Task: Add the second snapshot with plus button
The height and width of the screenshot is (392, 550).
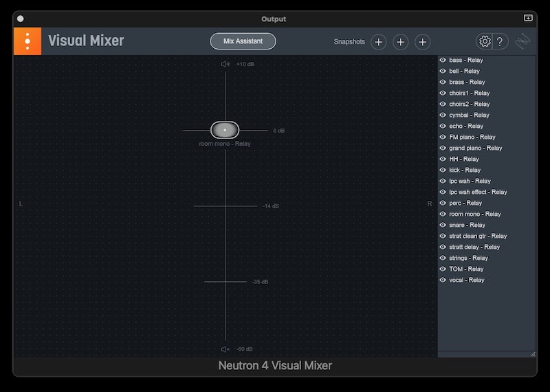Action: [401, 42]
